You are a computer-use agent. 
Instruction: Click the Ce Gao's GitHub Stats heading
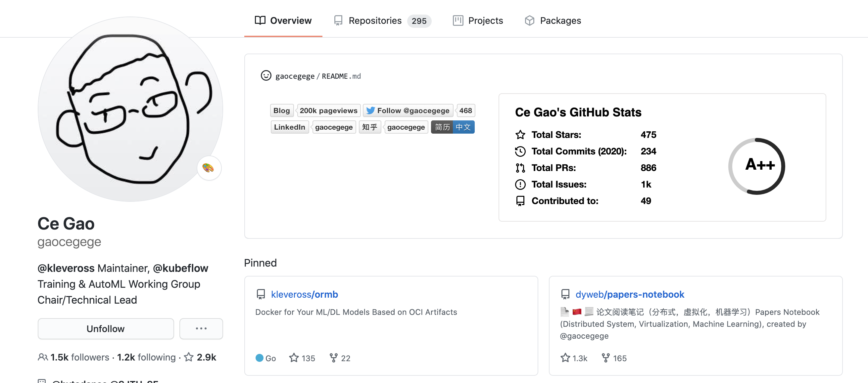pyautogui.click(x=578, y=112)
